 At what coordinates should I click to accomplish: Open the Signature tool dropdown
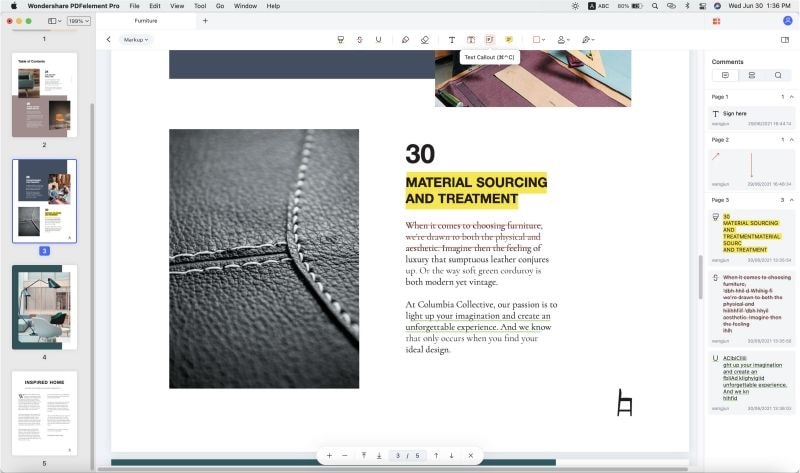[x=588, y=40]
